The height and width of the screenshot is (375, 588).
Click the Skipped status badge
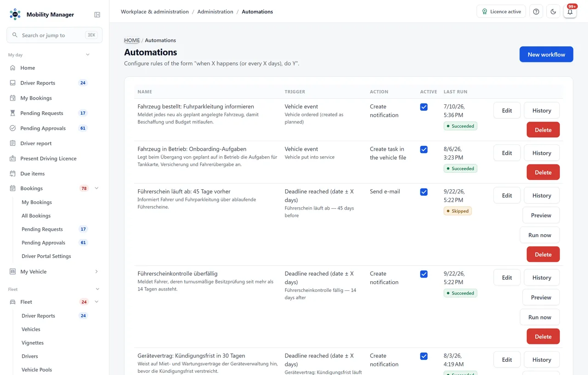coord(458,211)
